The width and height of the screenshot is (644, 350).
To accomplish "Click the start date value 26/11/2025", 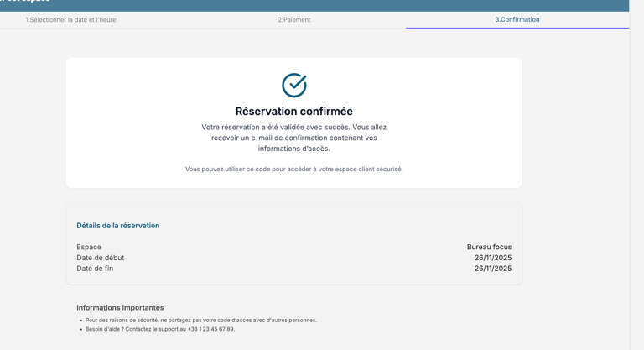I will [493, 258].
